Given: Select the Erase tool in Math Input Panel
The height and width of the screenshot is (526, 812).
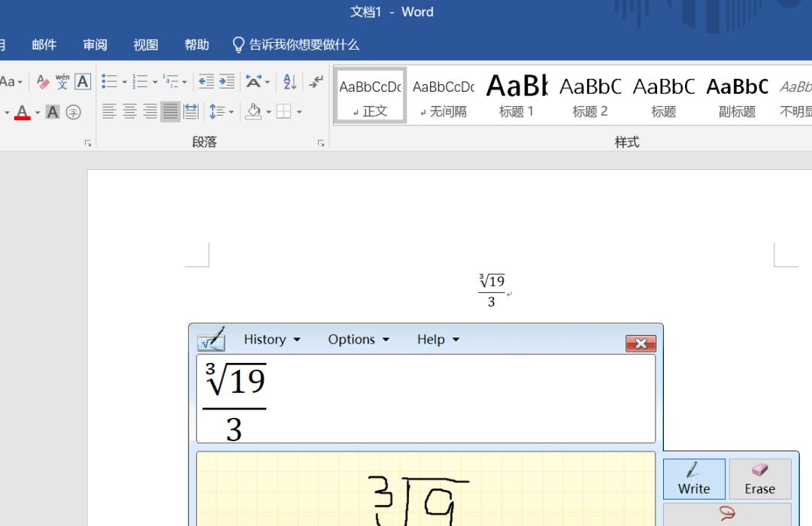Looking at the screenshot, I should [759, 479].
